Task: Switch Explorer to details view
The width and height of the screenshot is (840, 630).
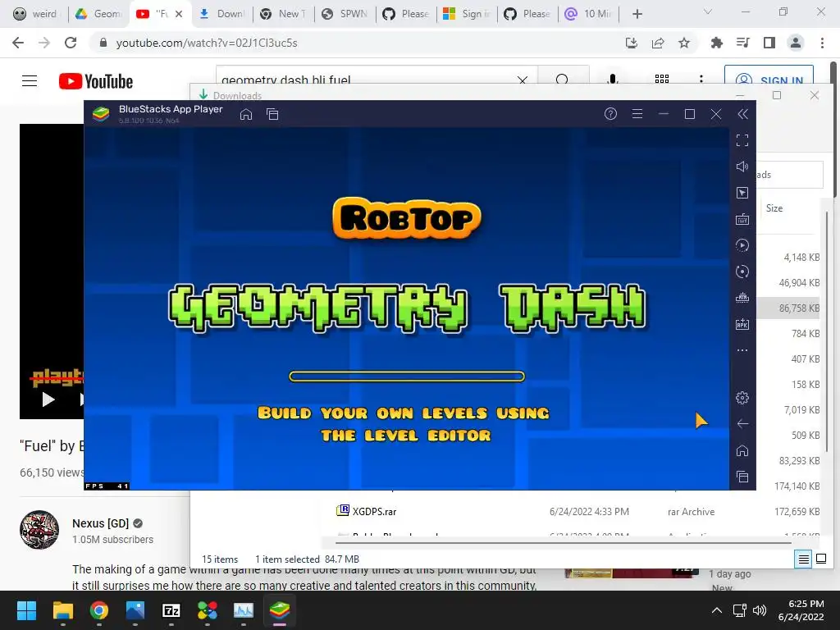Action: (x=804, y=559)
